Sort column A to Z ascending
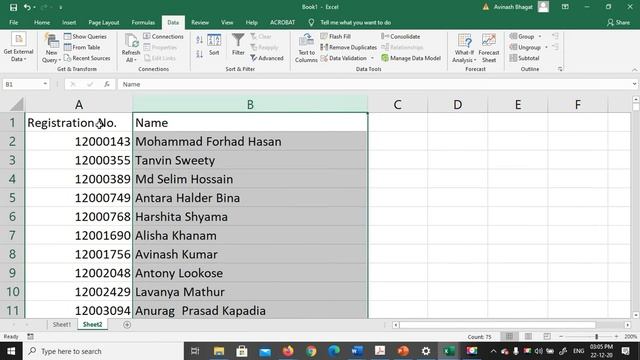 click(x=199, y=40)
